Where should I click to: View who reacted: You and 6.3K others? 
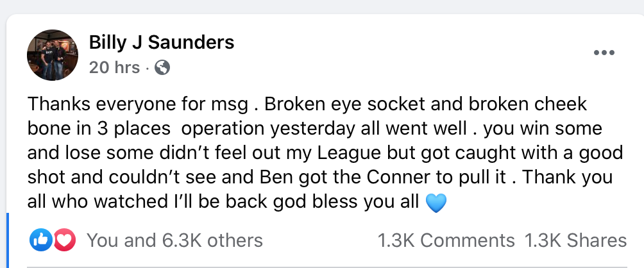[174, 240]
